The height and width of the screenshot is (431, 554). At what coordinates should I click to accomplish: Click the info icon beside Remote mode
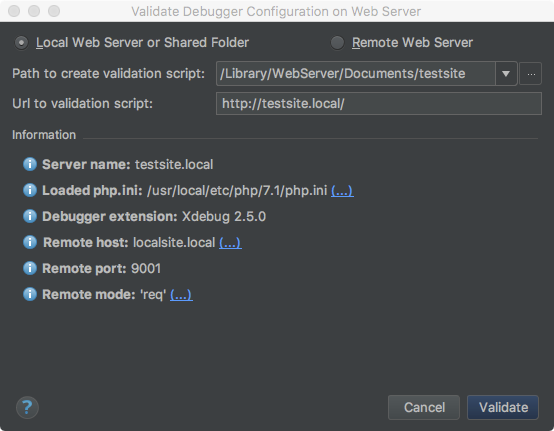click(30, 294)
